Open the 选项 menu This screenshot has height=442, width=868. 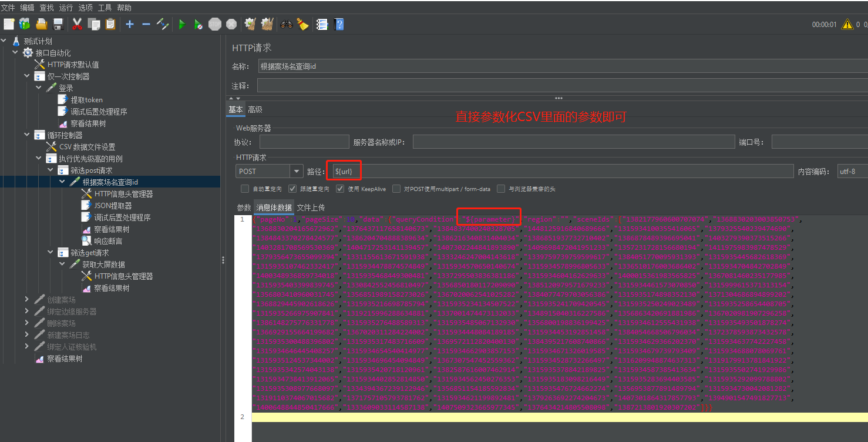coord(86,8)
